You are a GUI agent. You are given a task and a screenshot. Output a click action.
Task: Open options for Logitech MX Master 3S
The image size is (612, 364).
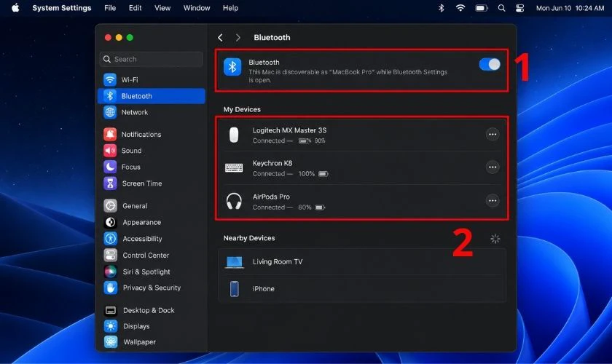coord(493,134)
